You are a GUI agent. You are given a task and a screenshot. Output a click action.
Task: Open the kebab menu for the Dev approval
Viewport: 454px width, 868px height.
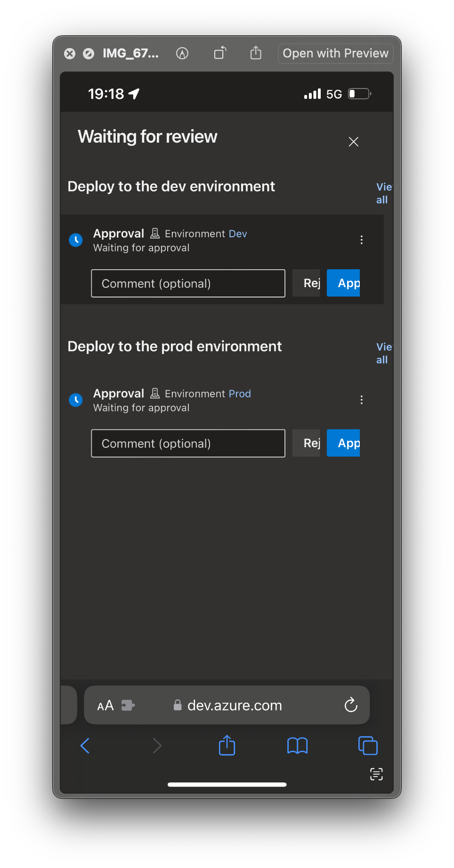[x=362, y=240]
